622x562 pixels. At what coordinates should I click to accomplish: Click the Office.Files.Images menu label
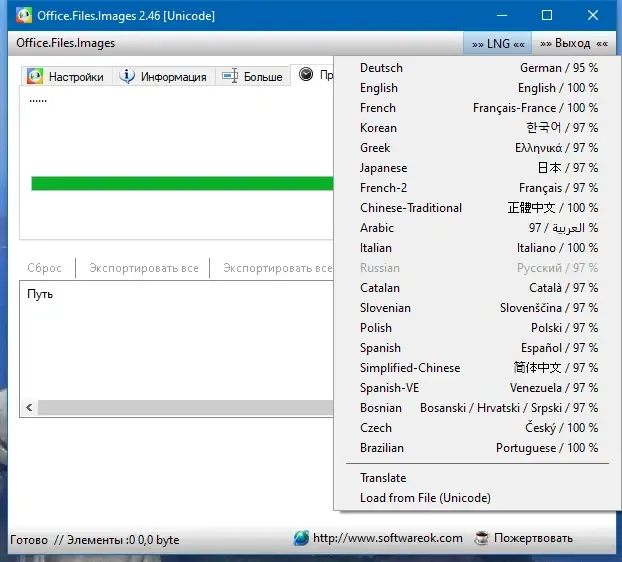click(x=65, y=43)
